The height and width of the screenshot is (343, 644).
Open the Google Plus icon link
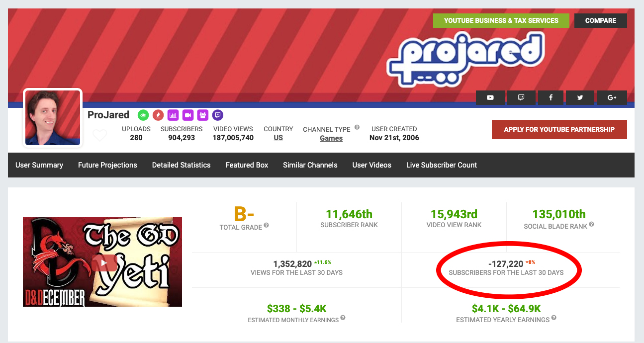pos(612,98)
